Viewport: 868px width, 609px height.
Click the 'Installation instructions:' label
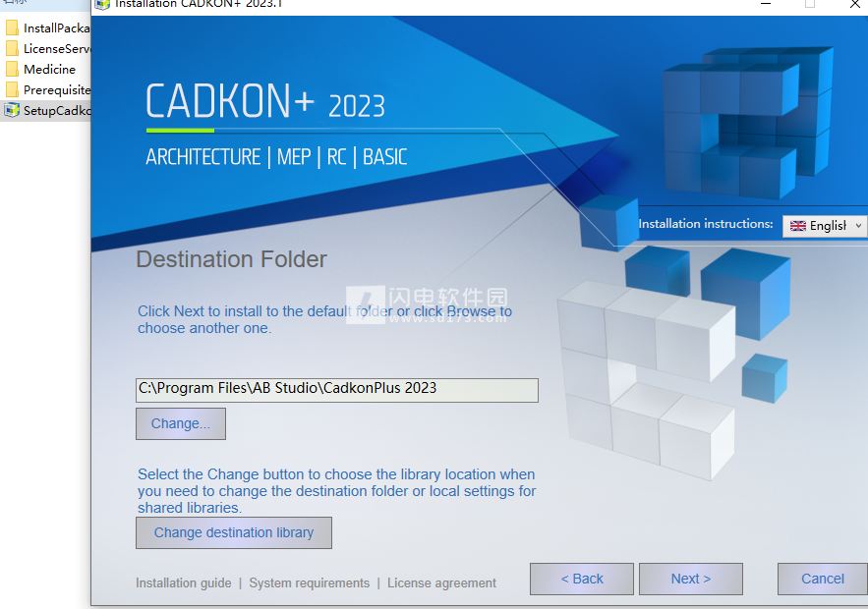706,224
